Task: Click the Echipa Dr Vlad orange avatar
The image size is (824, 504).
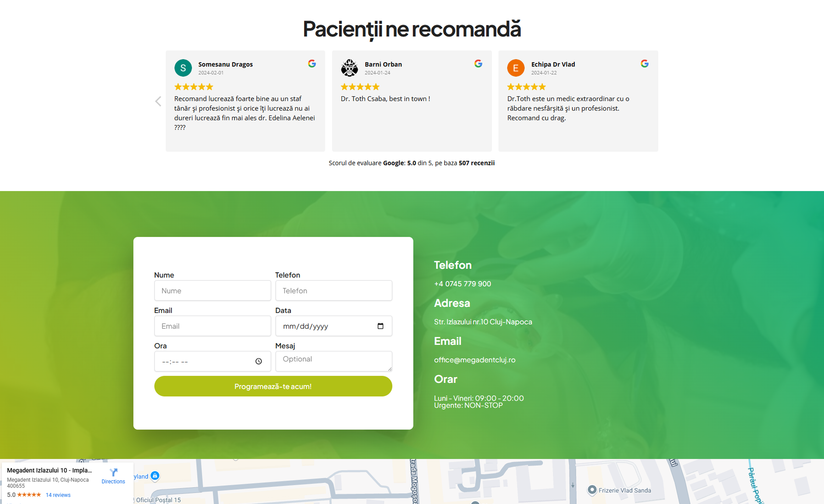Action: click(x=516, y=68)
